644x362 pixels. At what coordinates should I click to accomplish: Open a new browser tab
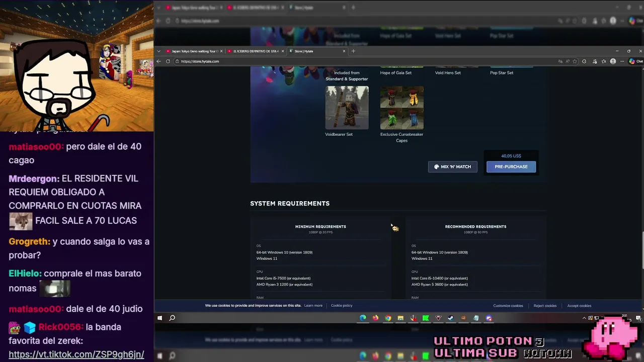(353, 51)
